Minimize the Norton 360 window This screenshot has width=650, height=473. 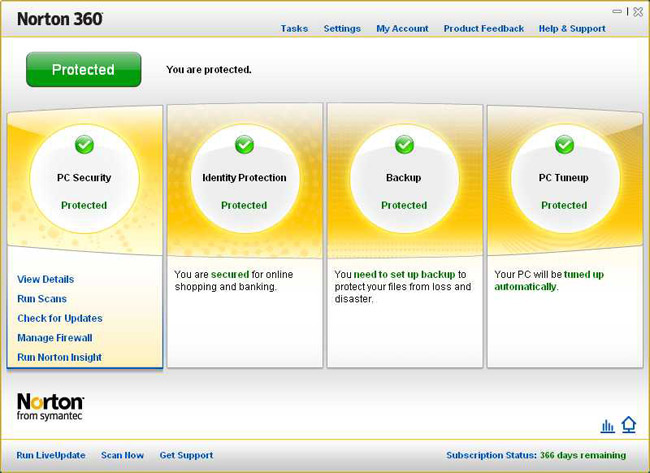coord(617,12)
